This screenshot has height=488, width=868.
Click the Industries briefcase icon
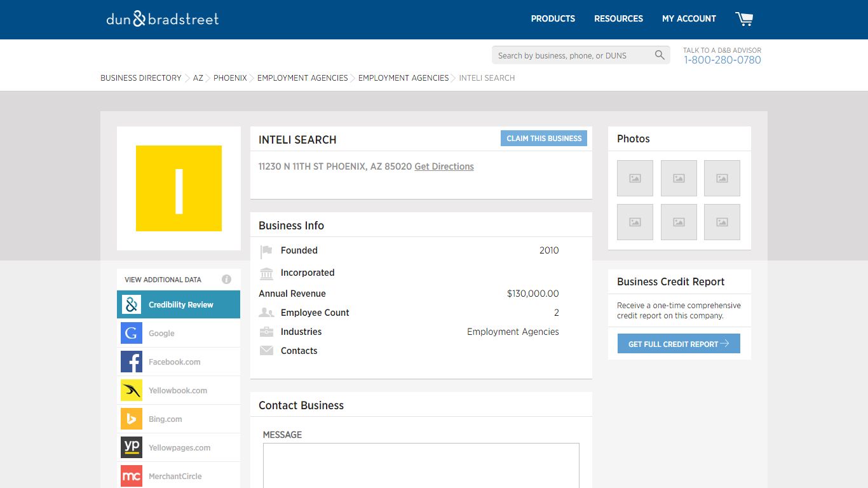(266, 332)
